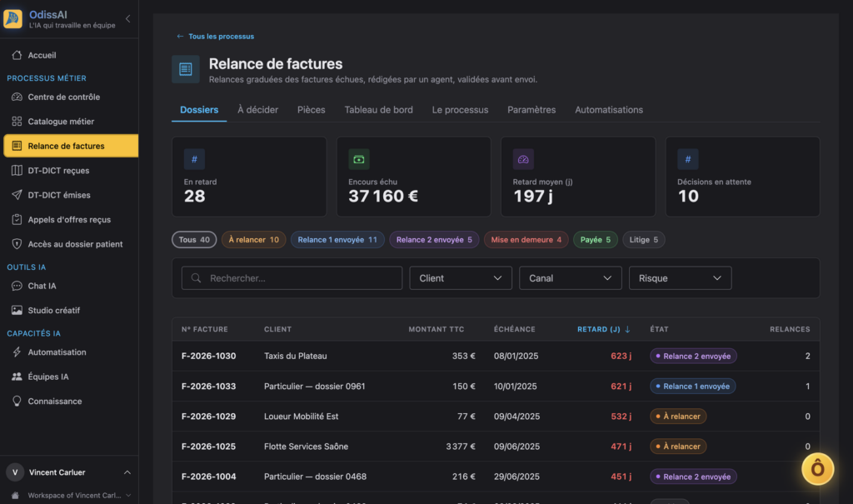Click the DT-DICT reçues icon
Viewport: 853px width, 504px height.
pyautogui.click(x=17, y=170)
